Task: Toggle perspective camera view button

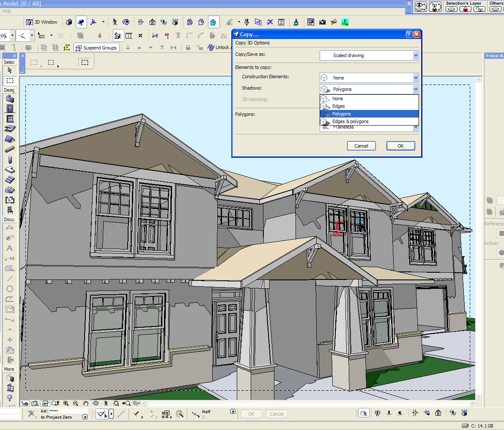Action: (81, 22)
